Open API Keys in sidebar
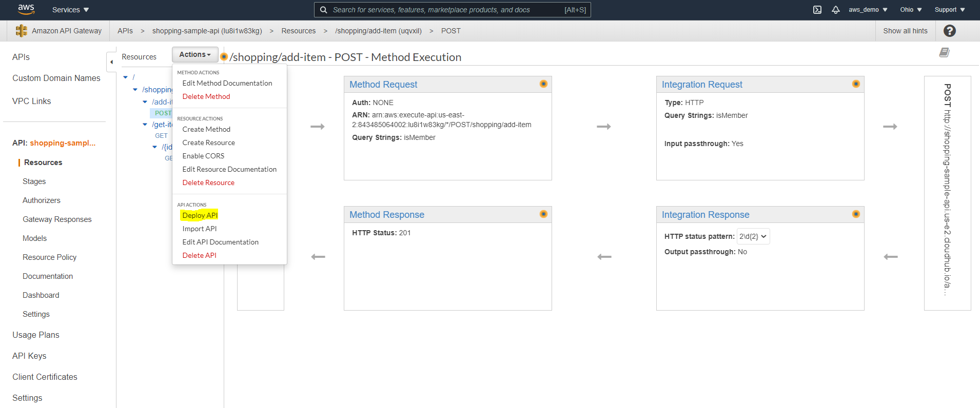Viewport: 980px width, 408px height. [29, 356]
